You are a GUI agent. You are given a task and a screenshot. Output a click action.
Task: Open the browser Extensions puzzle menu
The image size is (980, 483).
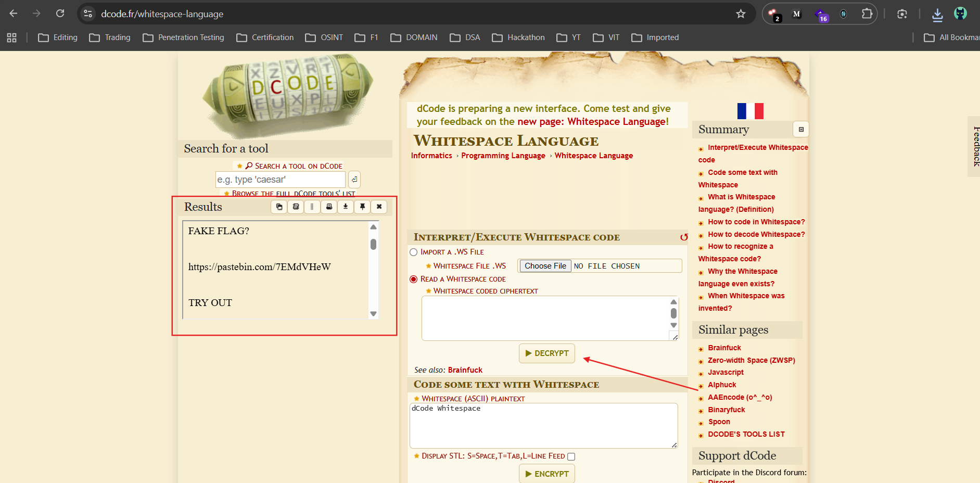[867, 14]
